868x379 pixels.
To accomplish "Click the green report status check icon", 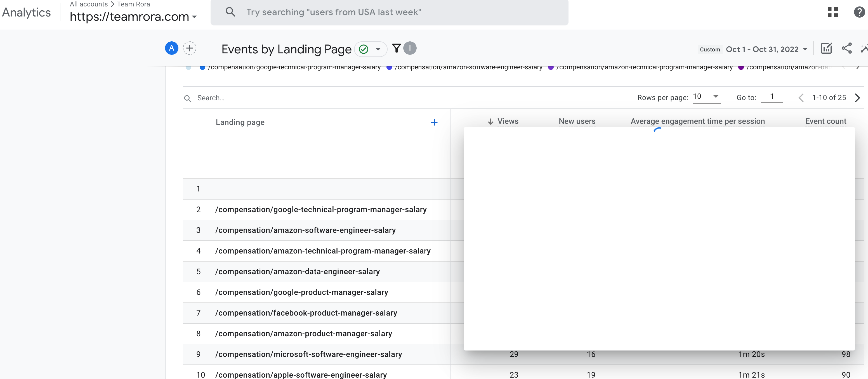I will (x=364, y=49).
